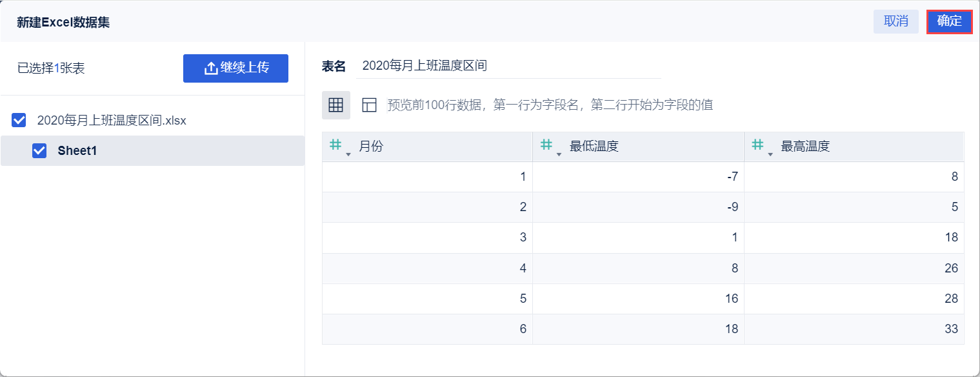The width and height of the screenshot is (980, 377).
Task: Open field type dropdown for 最高温度
Action: (770, 154)
